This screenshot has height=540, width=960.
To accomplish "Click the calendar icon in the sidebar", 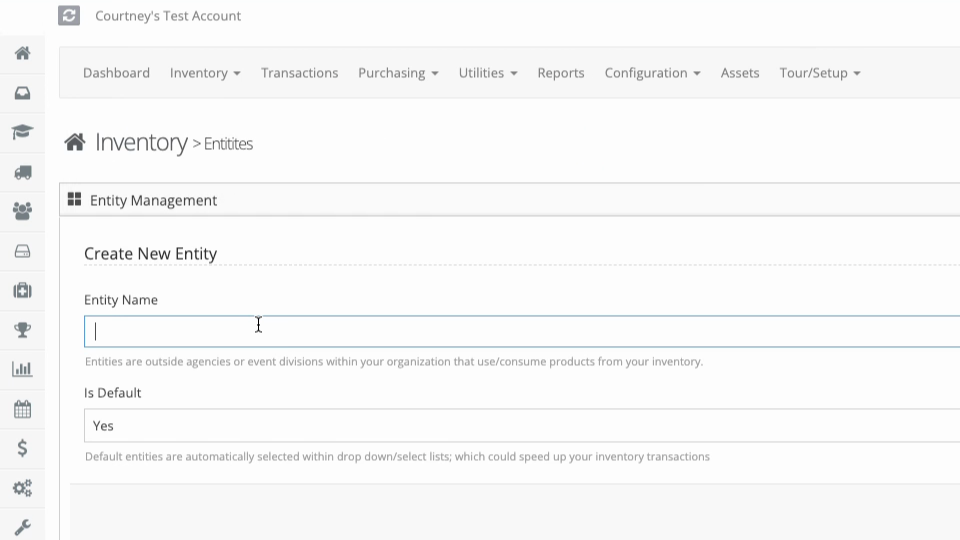I will point(23,409).
